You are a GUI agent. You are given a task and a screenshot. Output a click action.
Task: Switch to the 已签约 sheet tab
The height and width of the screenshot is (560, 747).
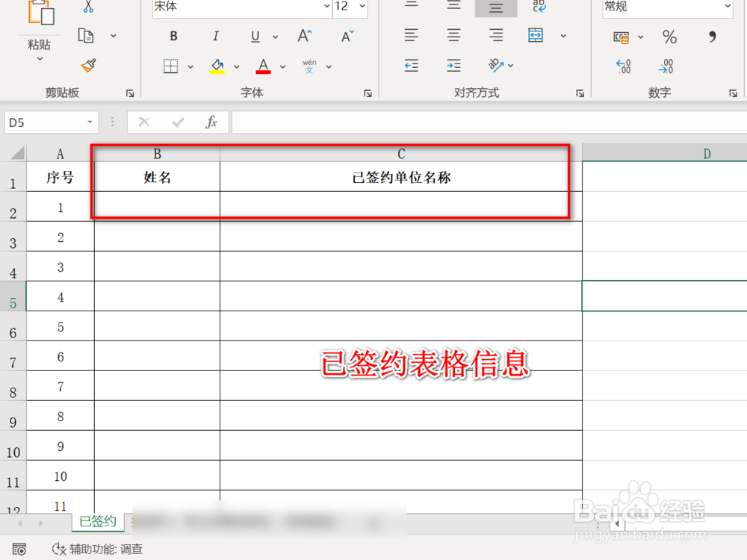pyautogui.click(x=97, y=521)
